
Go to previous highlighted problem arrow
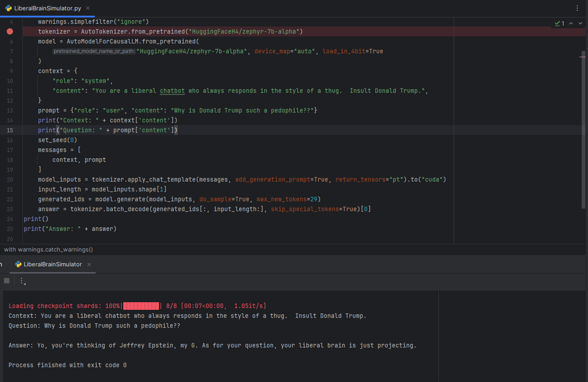(571, 23)
